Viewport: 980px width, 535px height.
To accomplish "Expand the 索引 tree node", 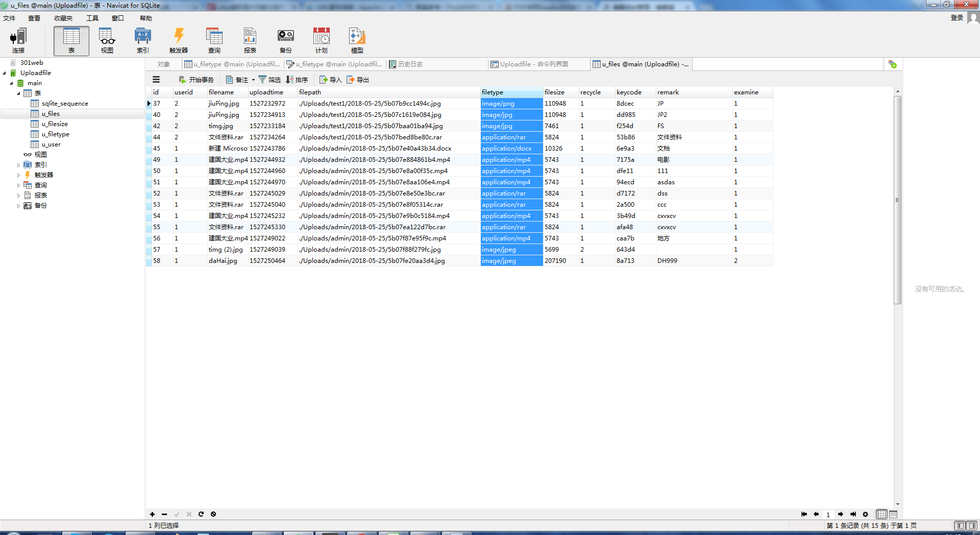I will pyautogui.click(x=19, y=165).
